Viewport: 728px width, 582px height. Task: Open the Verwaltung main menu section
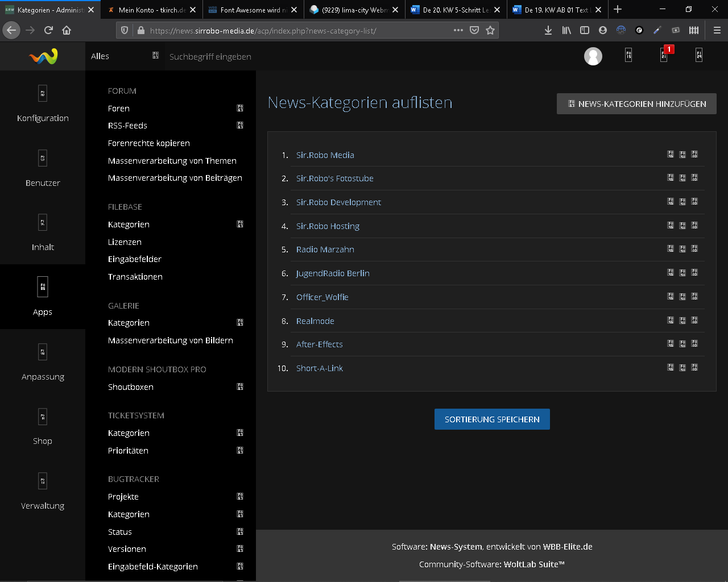(x=43, y=490)
